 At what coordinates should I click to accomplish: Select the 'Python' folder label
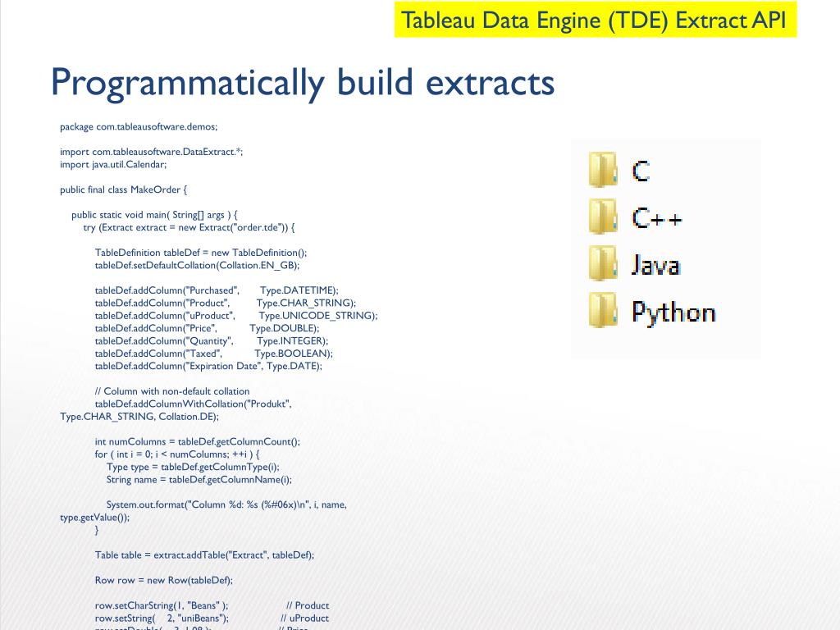point(674,313)
